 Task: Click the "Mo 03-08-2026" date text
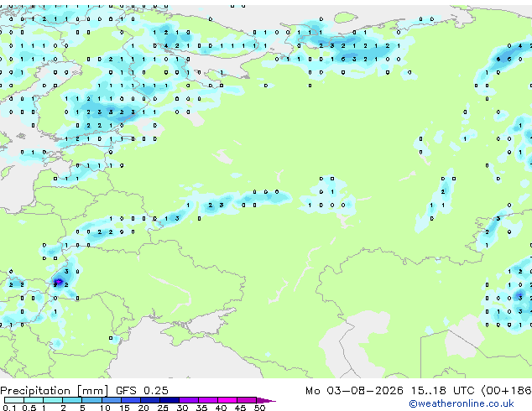coord(354,391)
